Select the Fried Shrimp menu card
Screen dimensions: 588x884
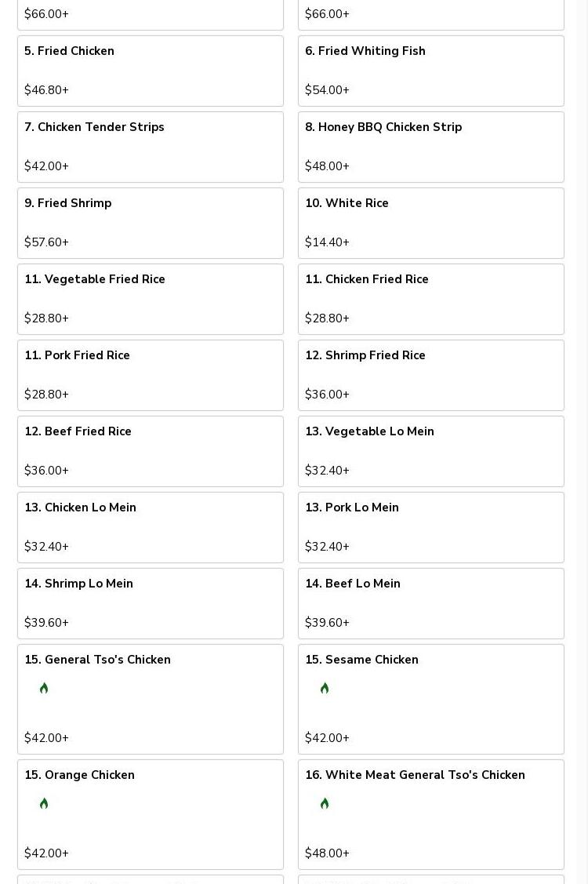click(151, 224)
